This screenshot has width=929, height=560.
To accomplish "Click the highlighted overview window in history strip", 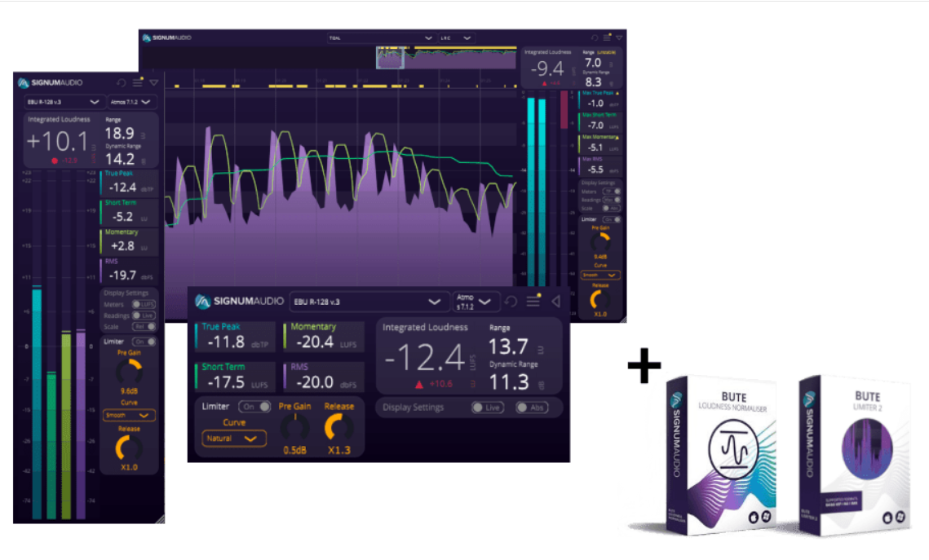I will point(391,58).
